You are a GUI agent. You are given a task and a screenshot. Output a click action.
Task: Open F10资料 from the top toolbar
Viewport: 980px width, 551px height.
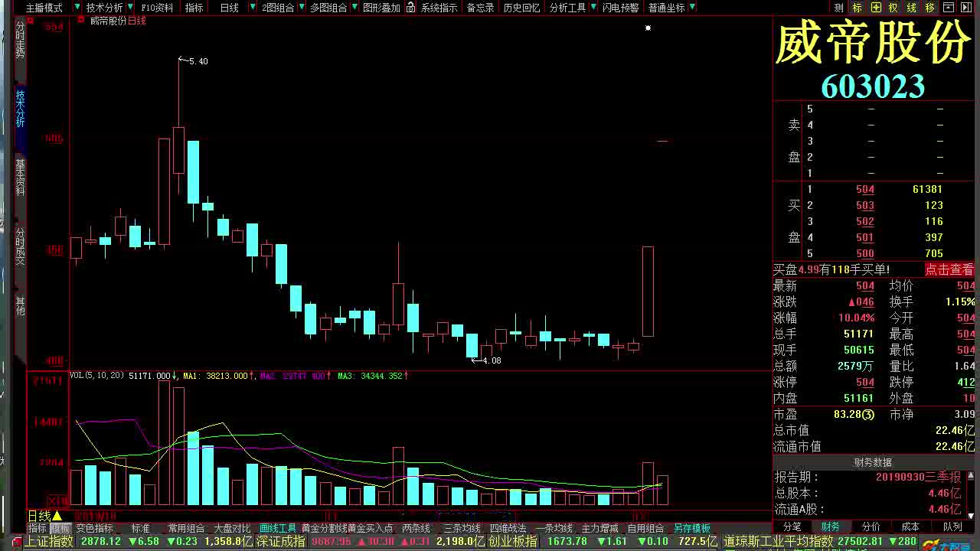tap(157, 7)
